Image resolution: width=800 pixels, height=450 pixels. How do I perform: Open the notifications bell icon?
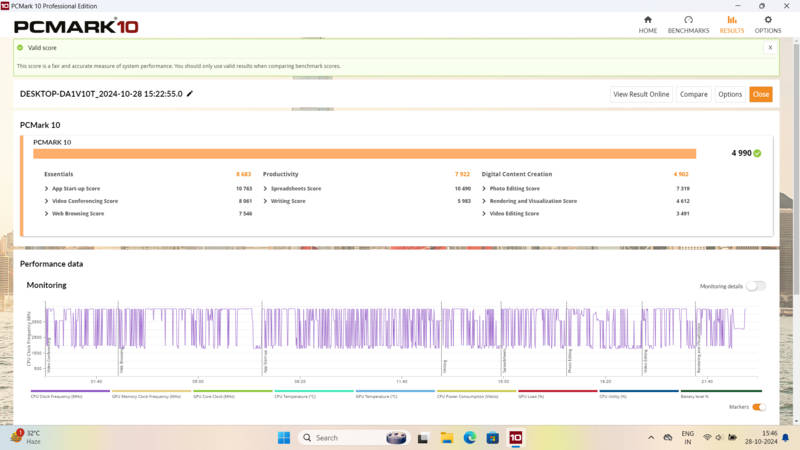786,438
